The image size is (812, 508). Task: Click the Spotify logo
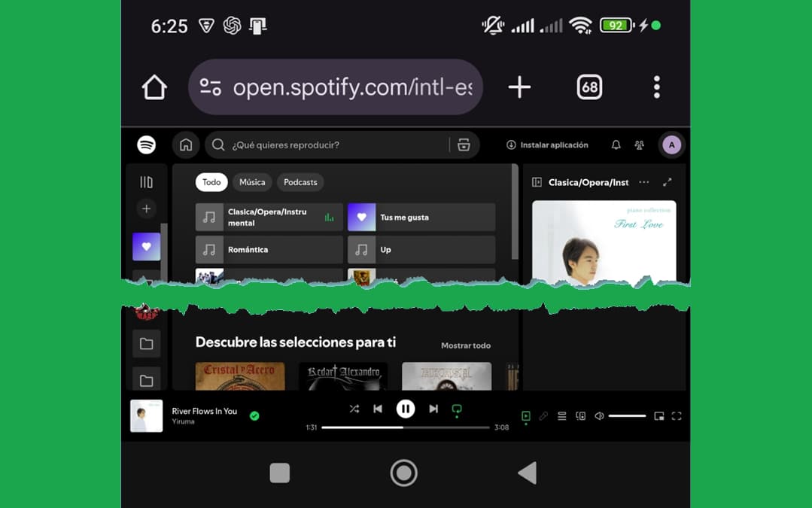pyautogui.click(x=146, y=144)
